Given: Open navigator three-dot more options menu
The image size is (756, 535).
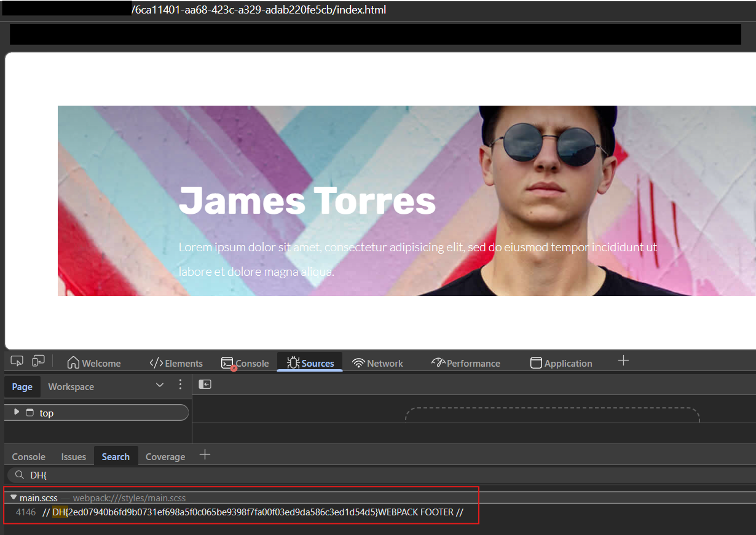Looking at the screenshot, I should [x=180, y=385].
